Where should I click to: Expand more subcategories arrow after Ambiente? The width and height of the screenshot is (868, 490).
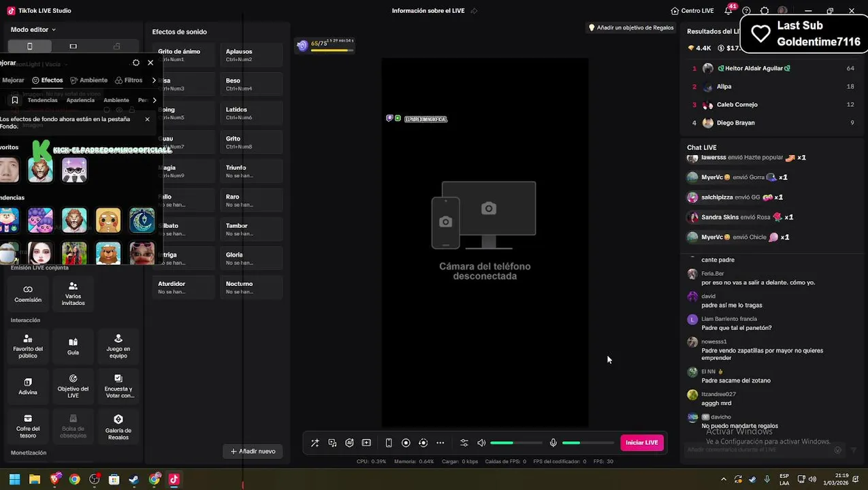click(154, 100)
